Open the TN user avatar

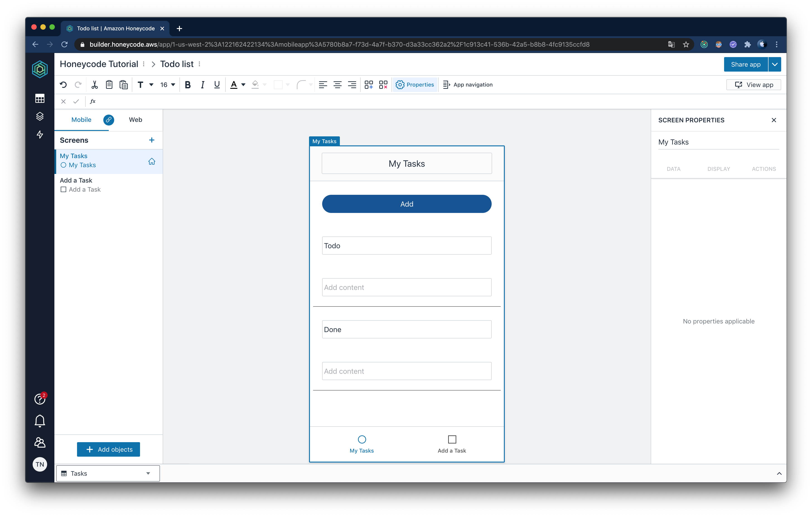[x=40, y=464]
